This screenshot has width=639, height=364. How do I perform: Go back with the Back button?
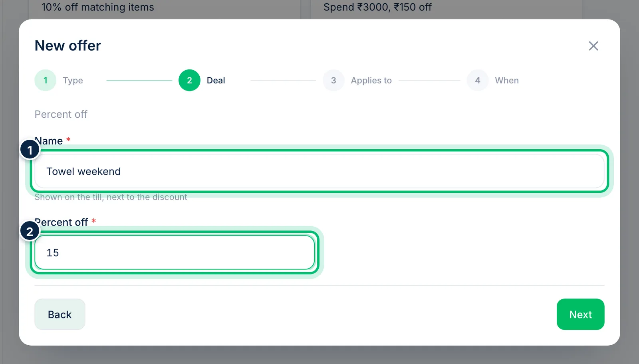click(x=60, y=315)
